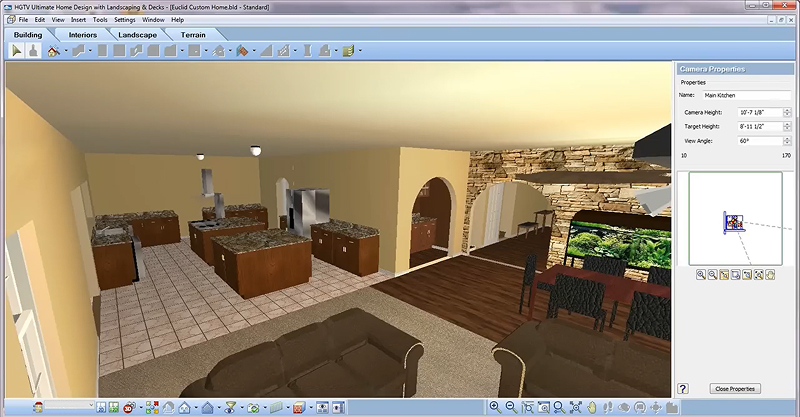Zoom out on the plan preview
The width and height of the screenshot is (800, 417).
pyautogui.click(x=713, y=275)
